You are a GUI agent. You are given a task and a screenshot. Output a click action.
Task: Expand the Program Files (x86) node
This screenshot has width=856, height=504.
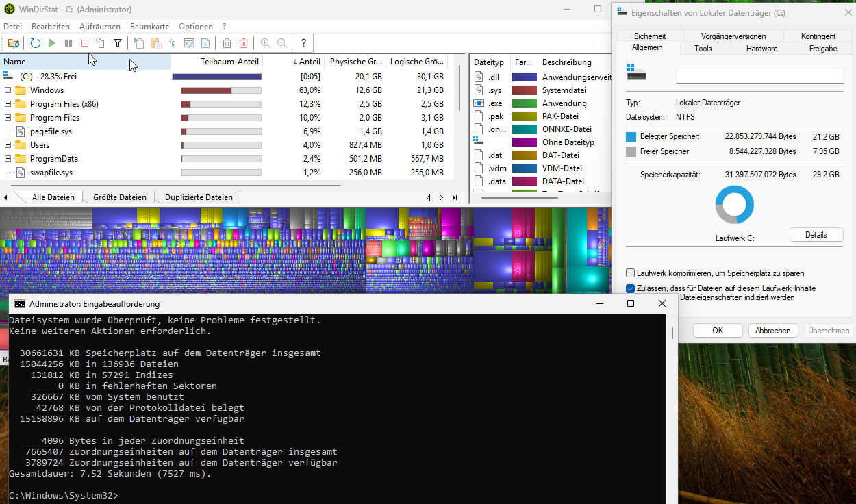pos(8,103)
